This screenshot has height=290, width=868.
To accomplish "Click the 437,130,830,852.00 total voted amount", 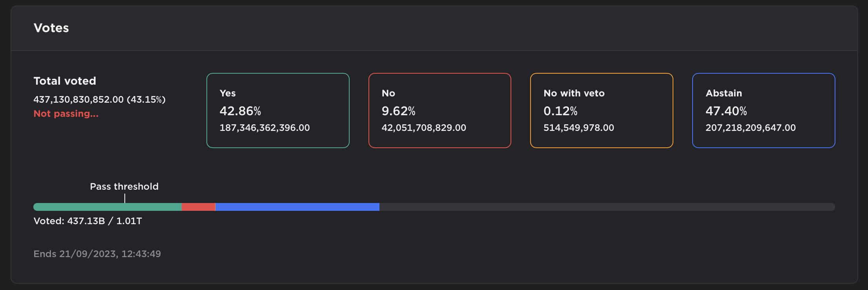I will [x=78, y=100].
